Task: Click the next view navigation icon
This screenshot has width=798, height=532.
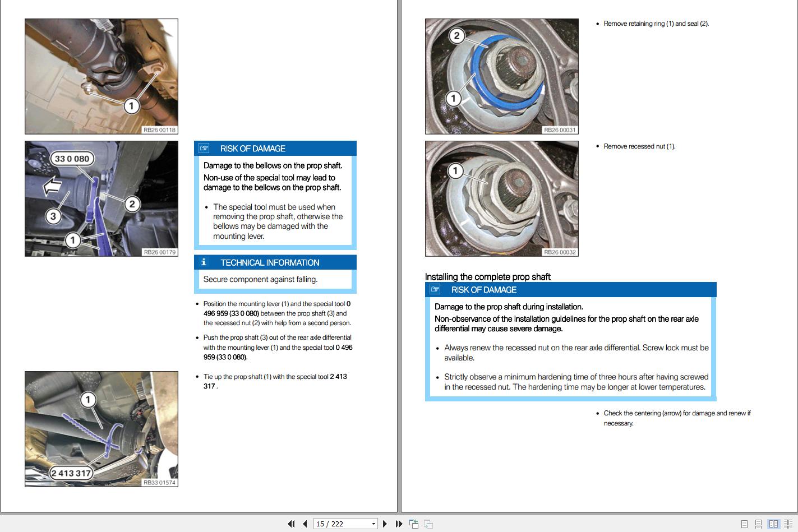Action: click(x=428, y=524)
